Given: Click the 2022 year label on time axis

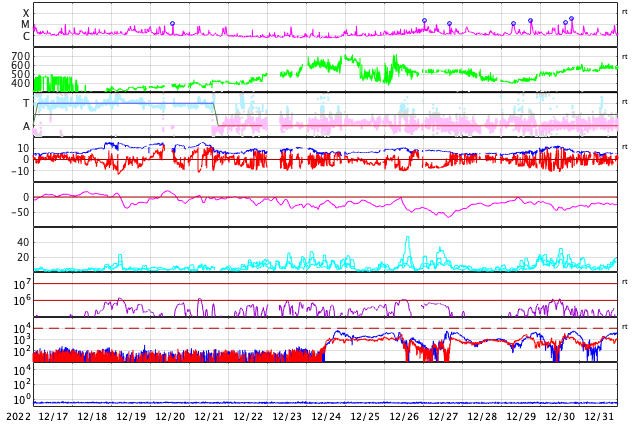Looking at the screenshot, I should click(x=19, y=417).
